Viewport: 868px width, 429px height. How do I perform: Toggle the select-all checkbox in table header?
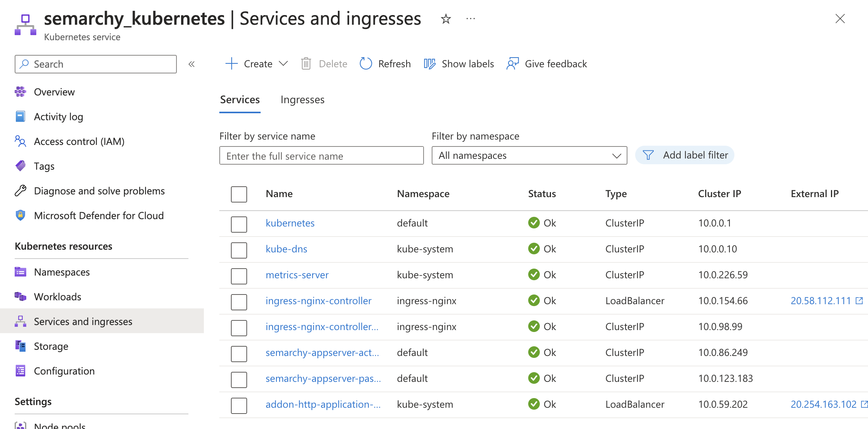(239, 194)
